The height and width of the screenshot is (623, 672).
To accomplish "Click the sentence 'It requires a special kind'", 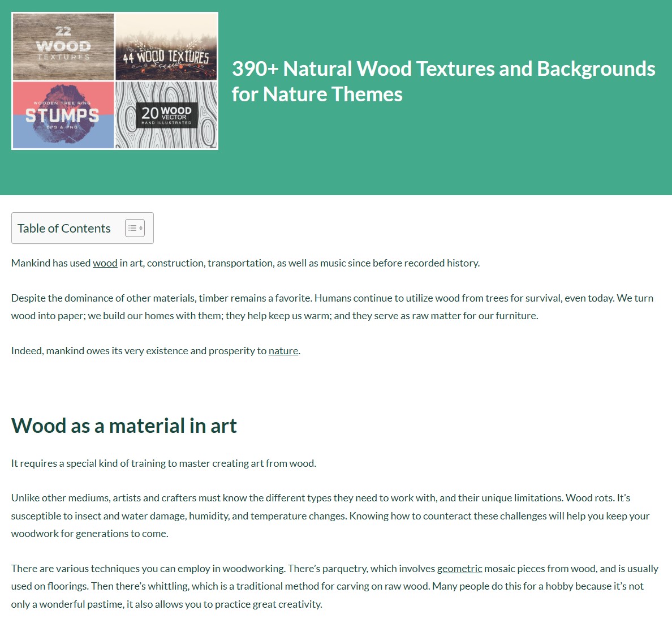I will click(x=163, y=463).
